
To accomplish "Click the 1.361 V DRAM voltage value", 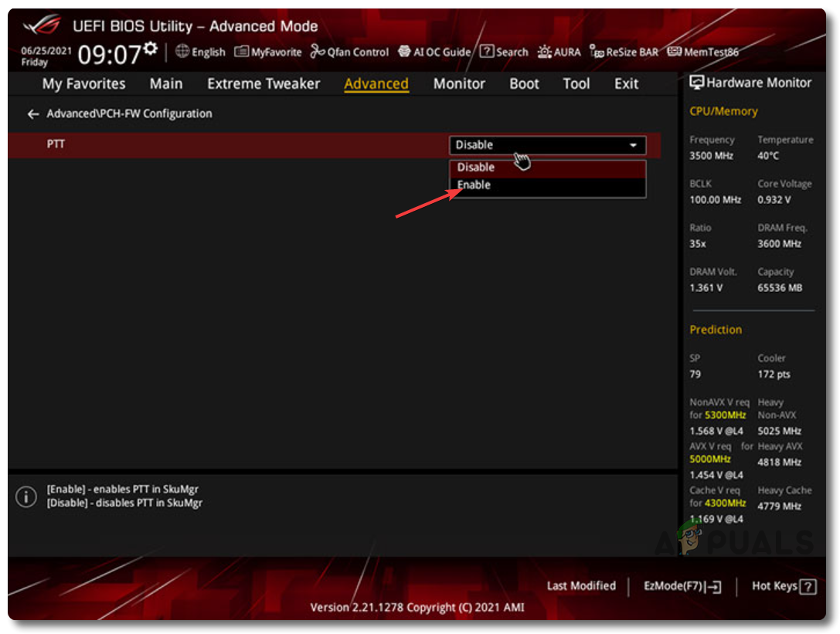I will (x=706, y=287).
